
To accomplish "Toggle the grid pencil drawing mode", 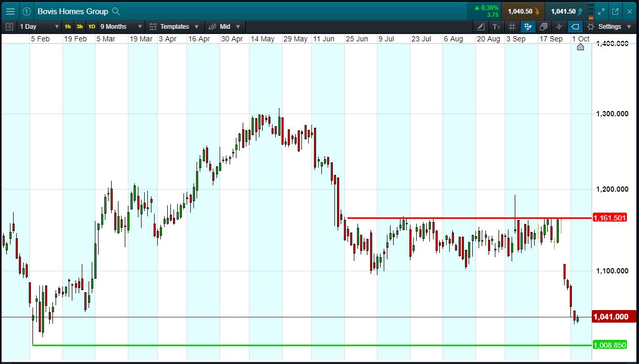I will [x=528, y=26].
